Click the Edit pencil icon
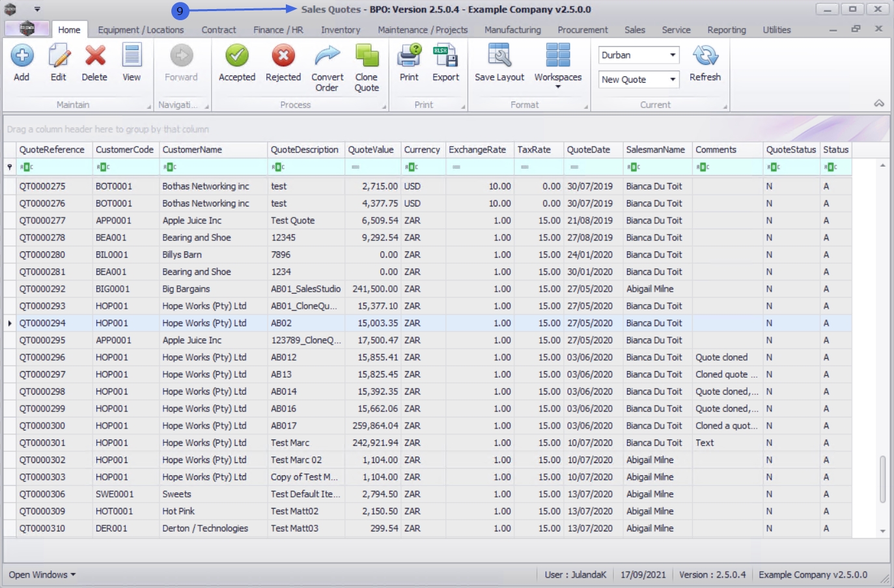The width and height of the screenshot is (894, 588). coord(59,57)
